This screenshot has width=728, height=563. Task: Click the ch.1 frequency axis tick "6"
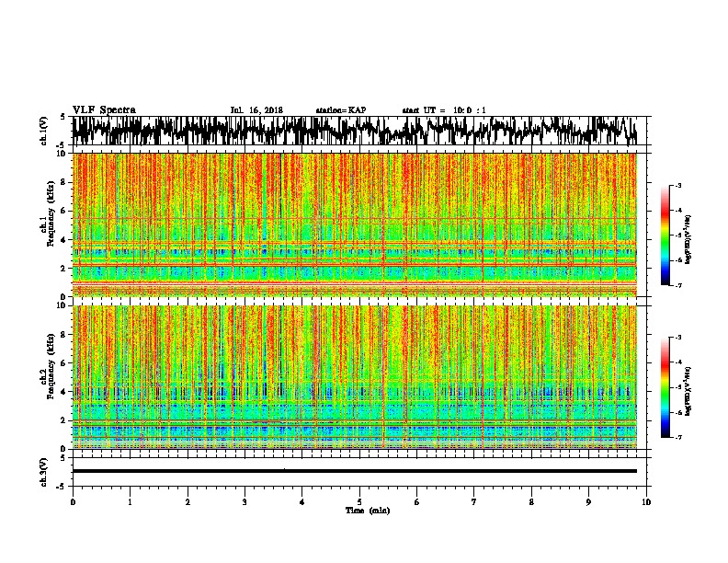click(63, 211)
